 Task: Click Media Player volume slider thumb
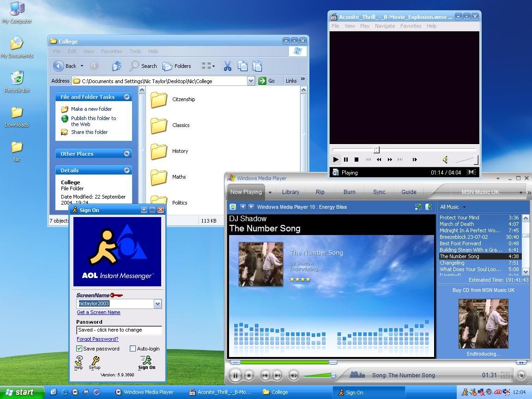[333, 375]
